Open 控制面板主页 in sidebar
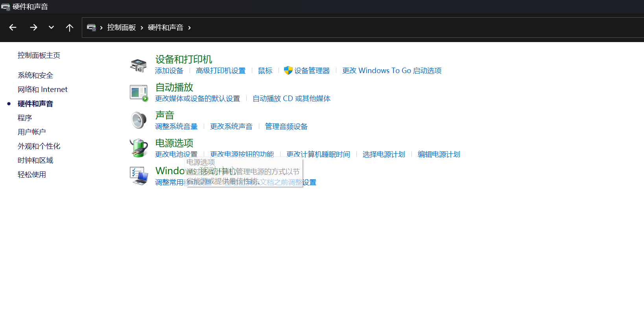Viewport: 644px width, 333px height. click(39, 55)
